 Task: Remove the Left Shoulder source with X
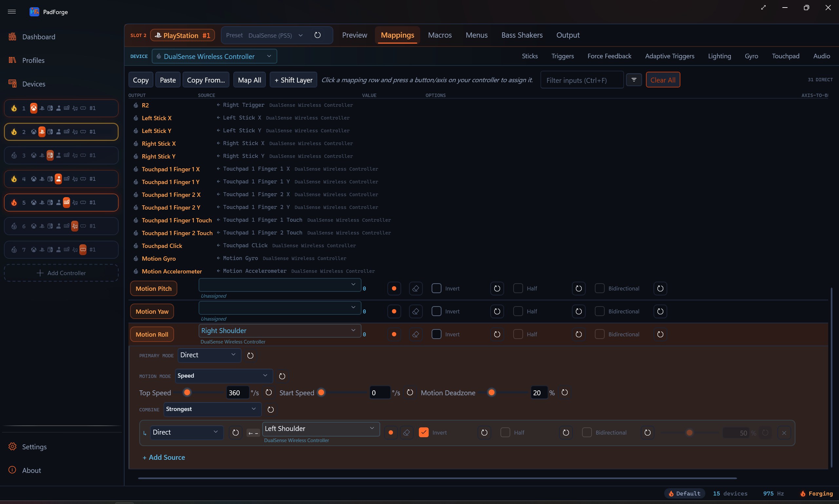point(784,433)
